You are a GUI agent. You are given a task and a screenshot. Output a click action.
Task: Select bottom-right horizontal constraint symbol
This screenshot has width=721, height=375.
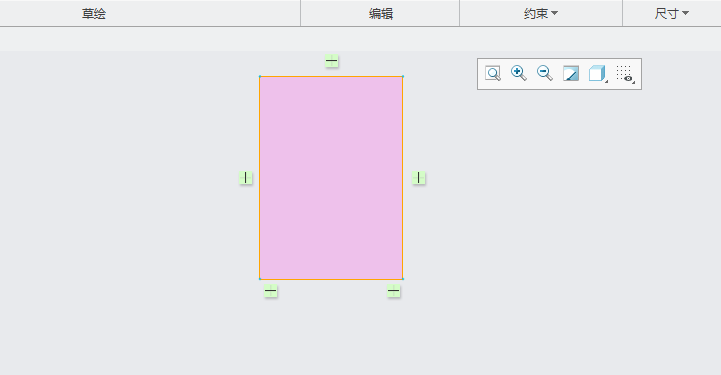click(394, 291)
